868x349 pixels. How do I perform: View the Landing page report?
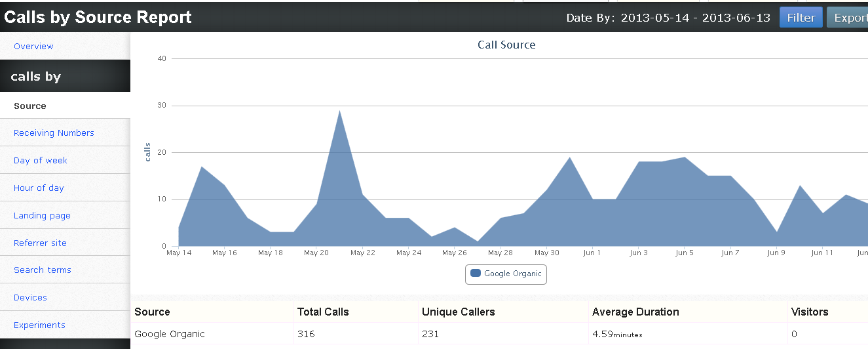pyautogui.click(x=42, y=215)
